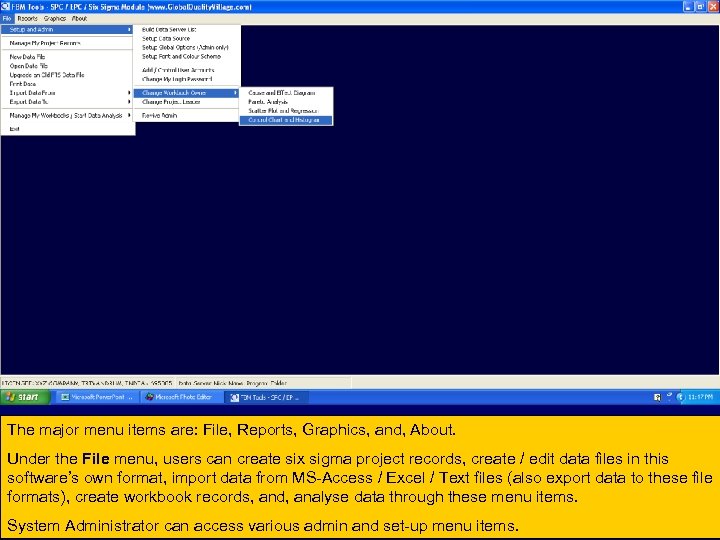Image resolution: width=720 pixels, height=540 pixels.
Task: Click the system tray clock
Action: pyautogui.click(x=701, y=397)
